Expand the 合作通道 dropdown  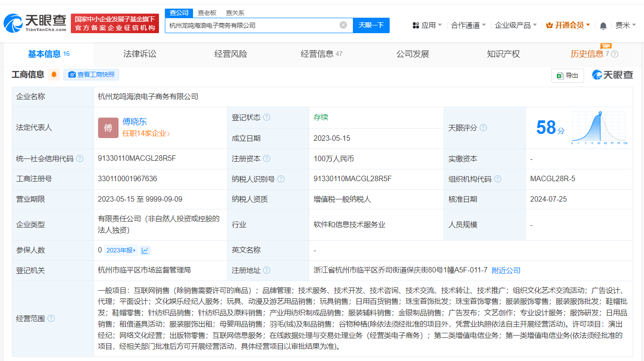(x=468, y=25)
